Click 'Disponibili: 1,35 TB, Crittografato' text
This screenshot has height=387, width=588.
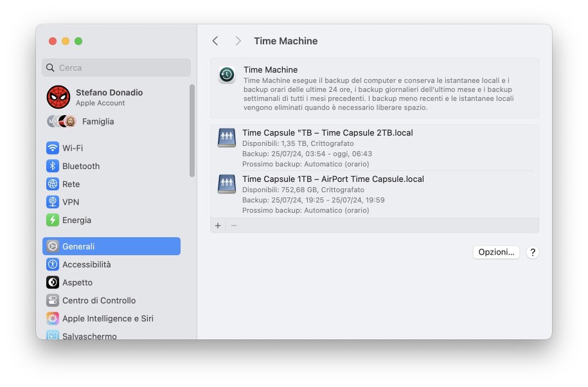click(x=298, y=143)
